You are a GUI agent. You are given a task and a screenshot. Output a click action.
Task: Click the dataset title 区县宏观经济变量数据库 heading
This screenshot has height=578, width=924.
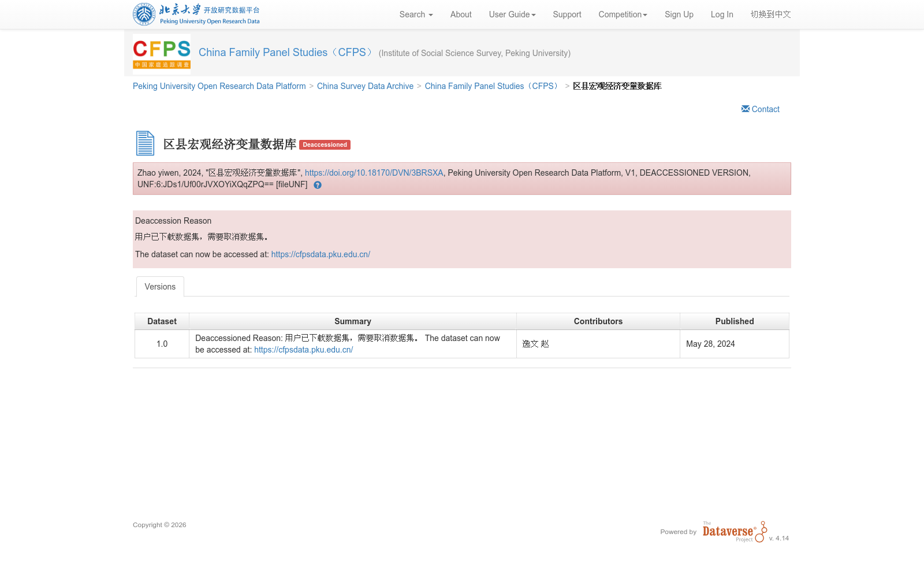click(230, 144)
